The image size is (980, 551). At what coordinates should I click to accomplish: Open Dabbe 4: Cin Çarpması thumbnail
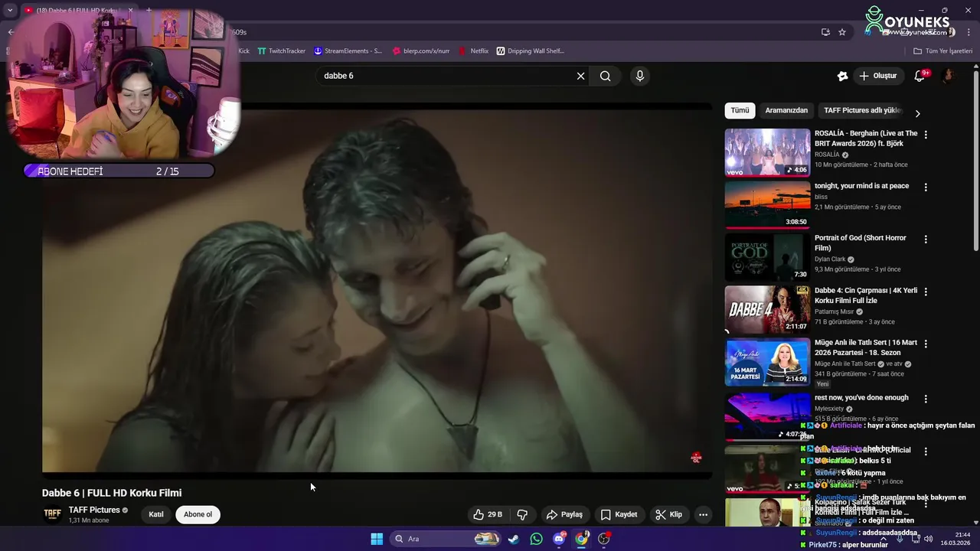(767, 308)
